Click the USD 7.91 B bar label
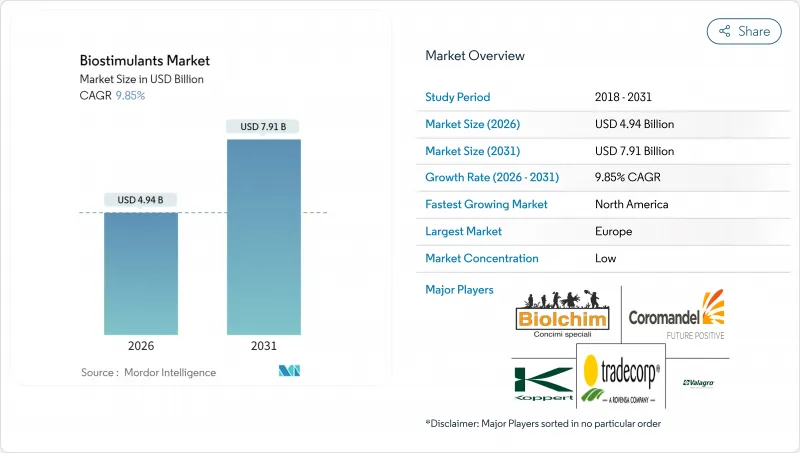The height and width of the screenshot is (453, 800). coord(263,127)
